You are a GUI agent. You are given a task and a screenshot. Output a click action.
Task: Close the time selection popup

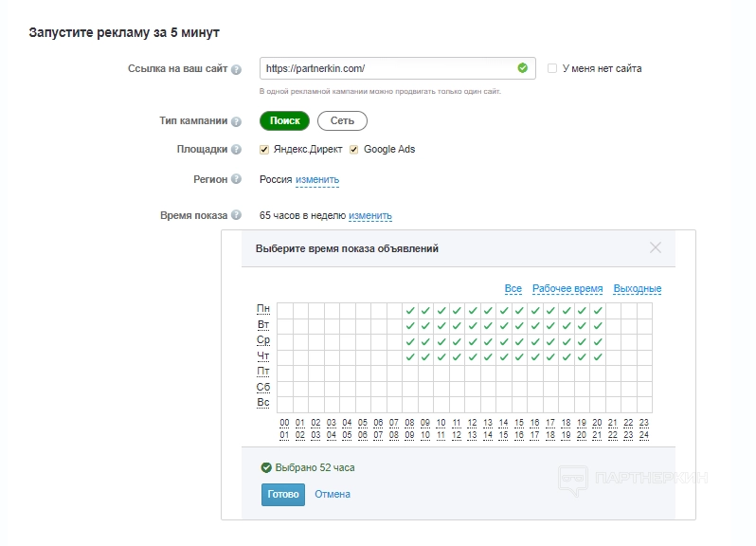[656, 247]
